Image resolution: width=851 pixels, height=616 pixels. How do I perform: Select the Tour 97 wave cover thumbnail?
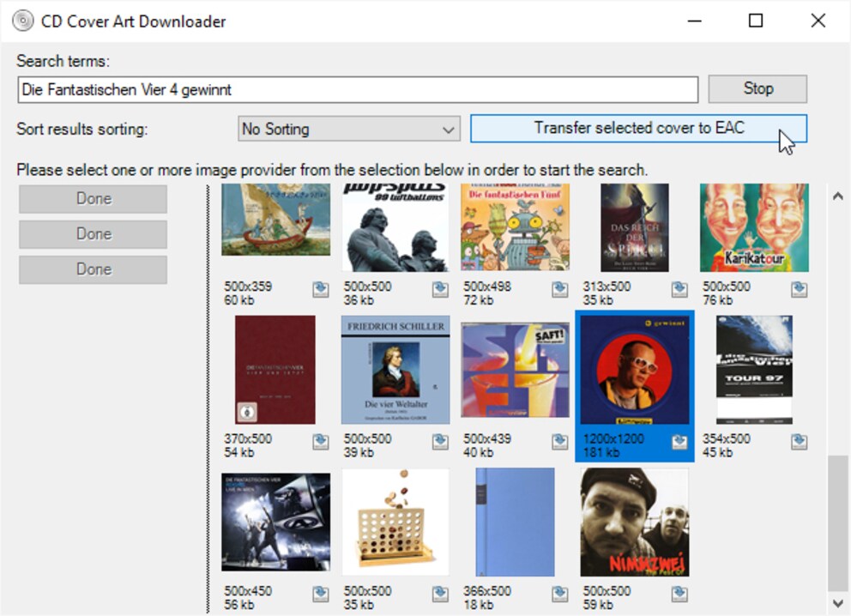(x=754, y=370)
